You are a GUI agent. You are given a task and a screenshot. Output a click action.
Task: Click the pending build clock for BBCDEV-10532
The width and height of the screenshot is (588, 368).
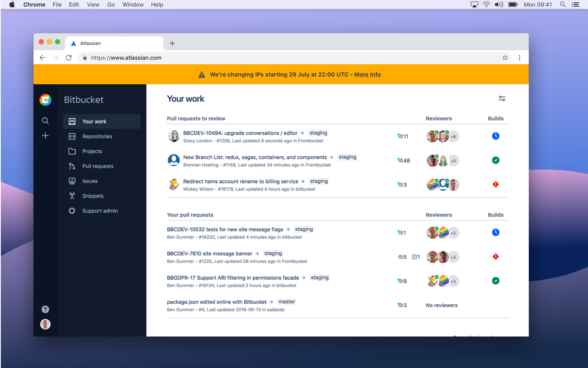[496, 232]
